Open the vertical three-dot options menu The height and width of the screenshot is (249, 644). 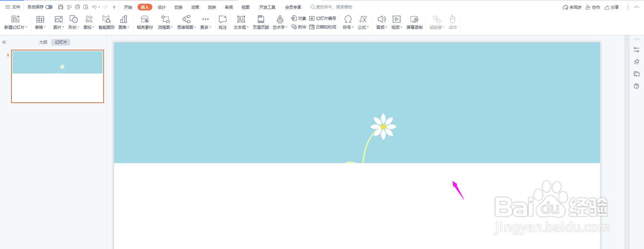pos(628,7)
